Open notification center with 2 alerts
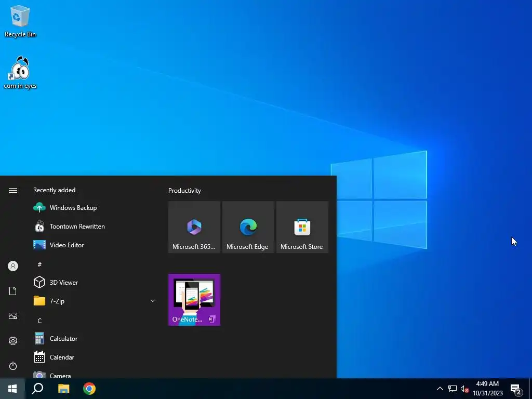The width and height of the screenshot is (532, 399). click(516, 389)
